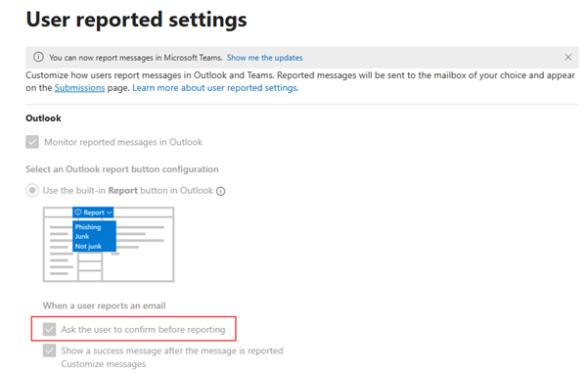Screen dimensions: 588x373
Task: Click the Customize messages link
Action: (x=104, y=364)
